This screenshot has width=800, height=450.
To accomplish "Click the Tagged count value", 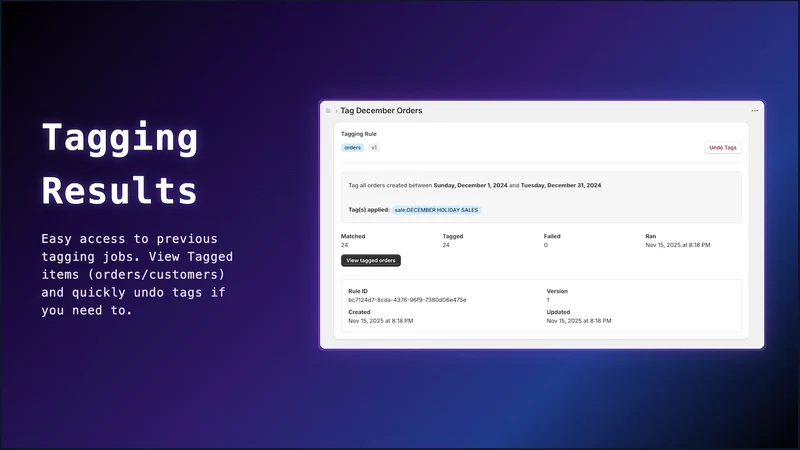I will [x=446, y=245].
